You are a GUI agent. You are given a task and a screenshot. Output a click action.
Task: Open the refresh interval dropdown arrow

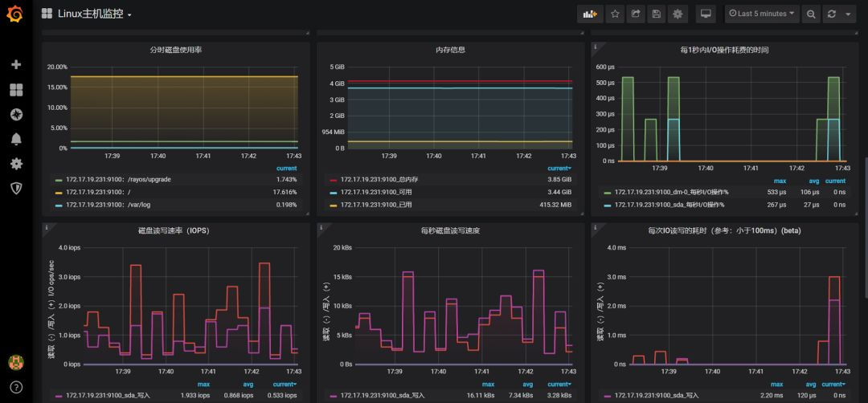click(848, 14)
